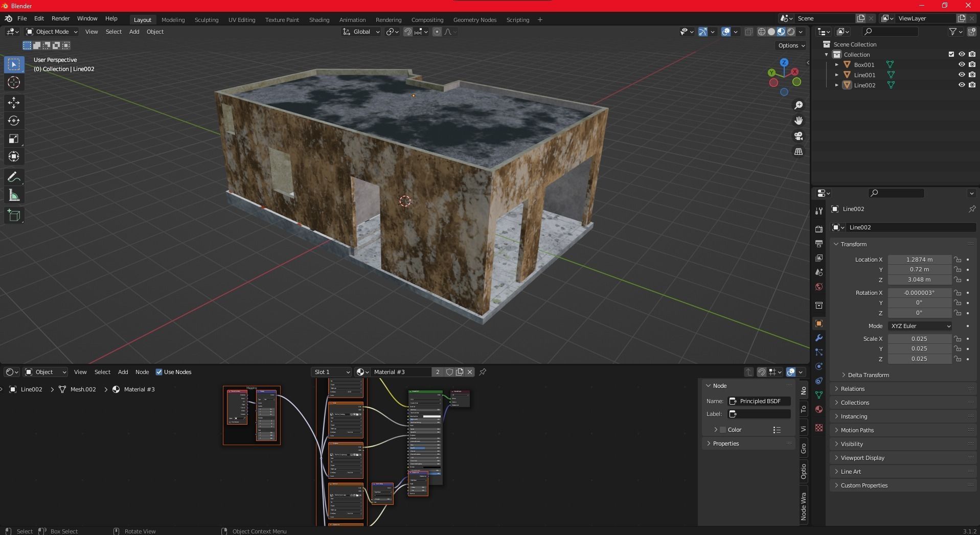Viewport: 980px width, 535px height.
Task: Open the Object Data mesh tab
Action: pyautogui.click(x=819, y=395)
